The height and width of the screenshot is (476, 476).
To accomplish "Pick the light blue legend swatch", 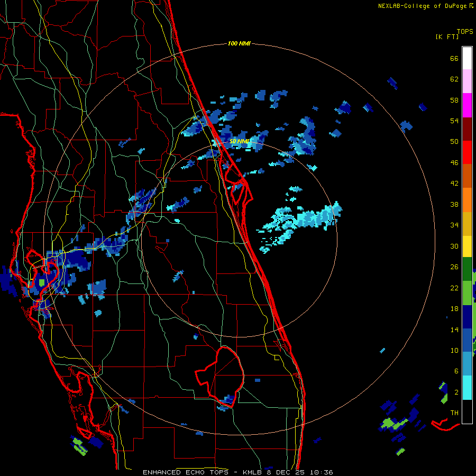I will [x=467, y=363].
